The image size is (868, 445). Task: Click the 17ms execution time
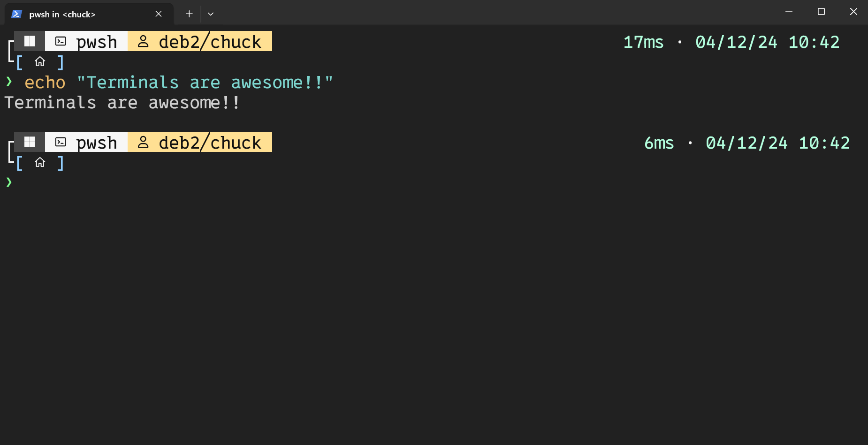coord(643,42)
